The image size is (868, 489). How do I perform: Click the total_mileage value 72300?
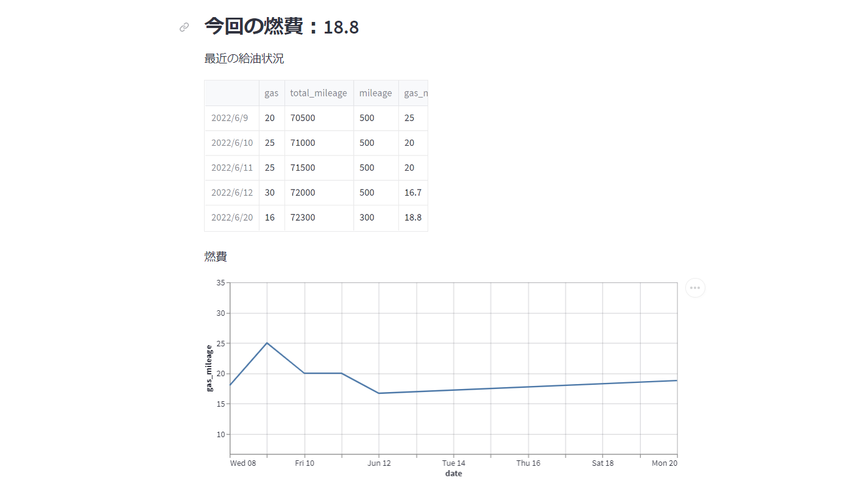[x=302, y=217]
